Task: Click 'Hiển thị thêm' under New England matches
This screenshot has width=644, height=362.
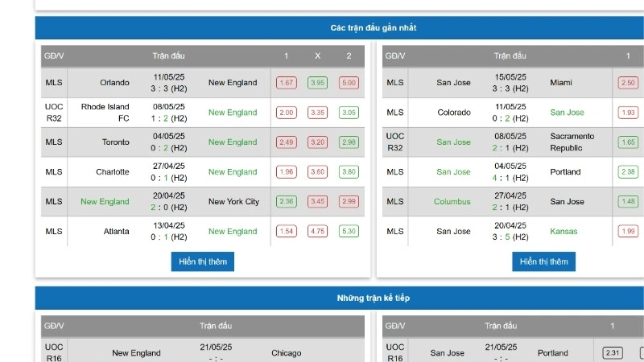Action: coord(203,261)
